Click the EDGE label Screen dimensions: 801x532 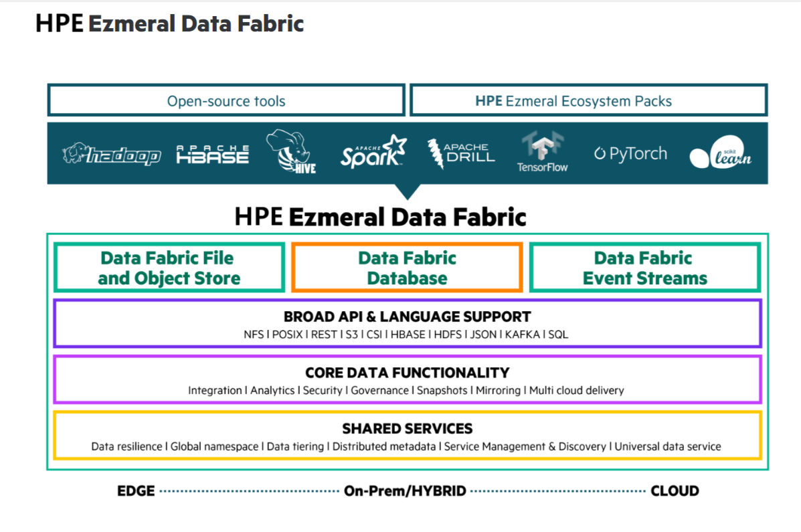pyautogui.click(x=136, y=491)
